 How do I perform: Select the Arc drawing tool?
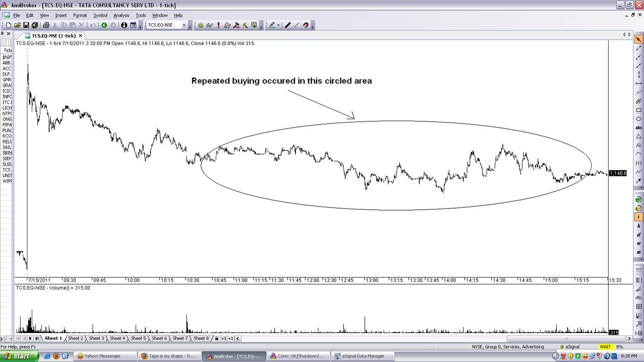(638, 154)
